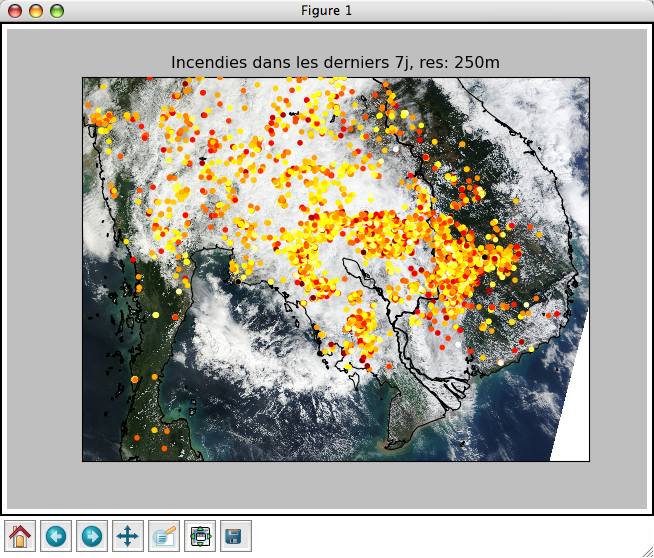Click the 'Figure 1' window title
The height and width of the screenshot is (558, 654).
pyautogui.click(x=327, y=11)
